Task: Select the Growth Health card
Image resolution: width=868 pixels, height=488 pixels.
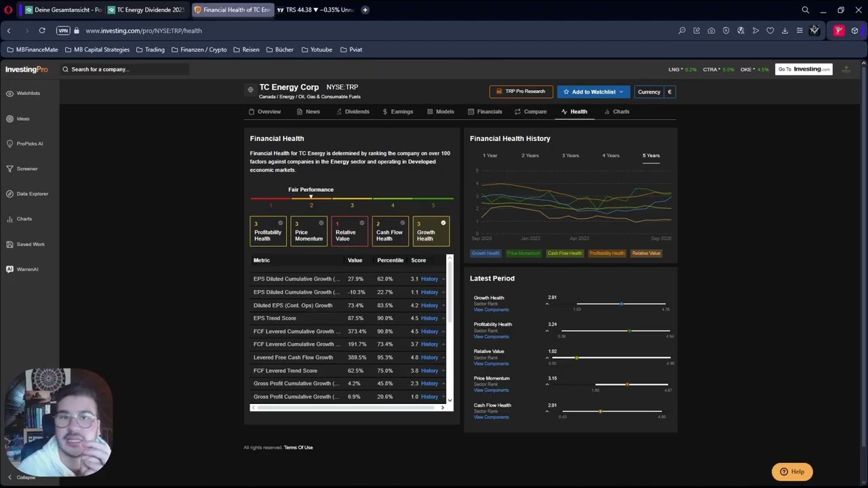Action: point(431,230)
